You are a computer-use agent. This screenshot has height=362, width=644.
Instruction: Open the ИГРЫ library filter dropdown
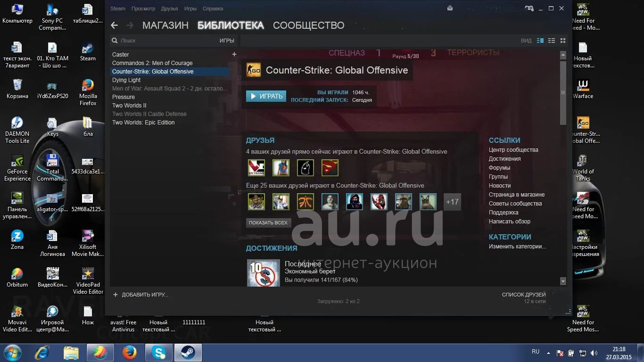point(227,41)
